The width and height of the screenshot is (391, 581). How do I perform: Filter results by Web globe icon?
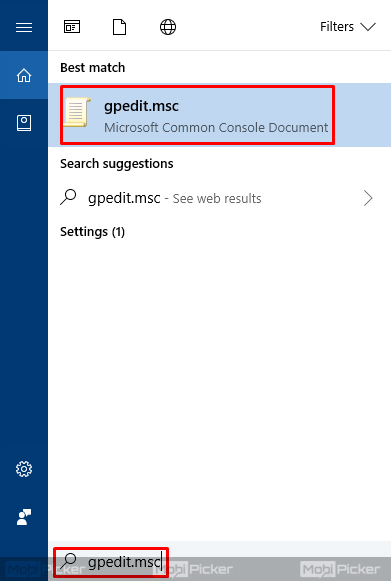[168, 27]
